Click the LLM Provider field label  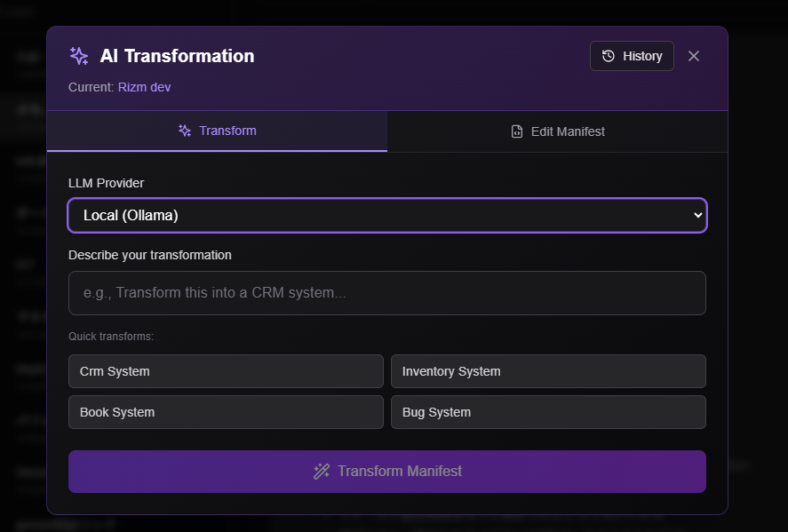pos(106,183)
